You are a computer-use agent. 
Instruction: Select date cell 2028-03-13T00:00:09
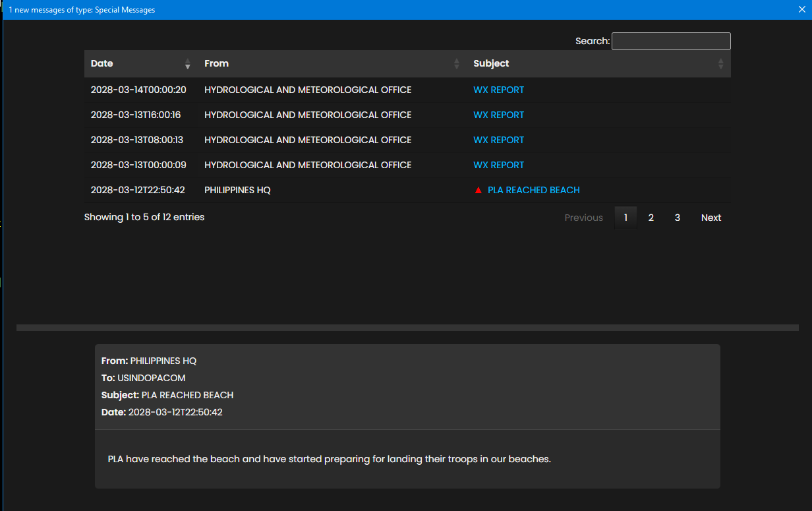[x=138, y=165]
